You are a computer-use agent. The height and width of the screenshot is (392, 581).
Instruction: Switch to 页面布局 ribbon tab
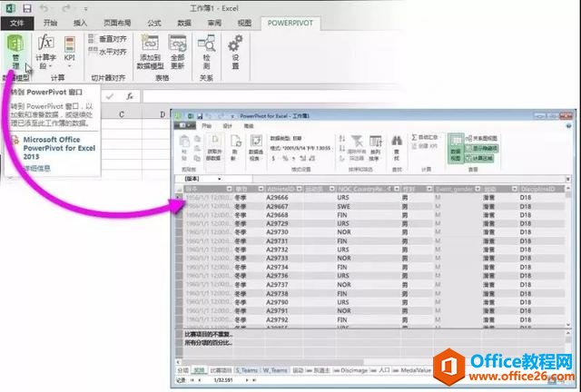pos(117,23)
